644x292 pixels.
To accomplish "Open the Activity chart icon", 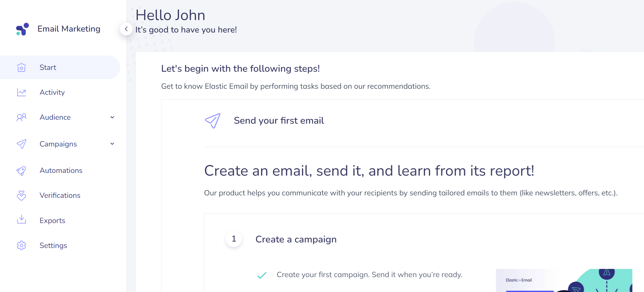I will [x=21, y=92].
